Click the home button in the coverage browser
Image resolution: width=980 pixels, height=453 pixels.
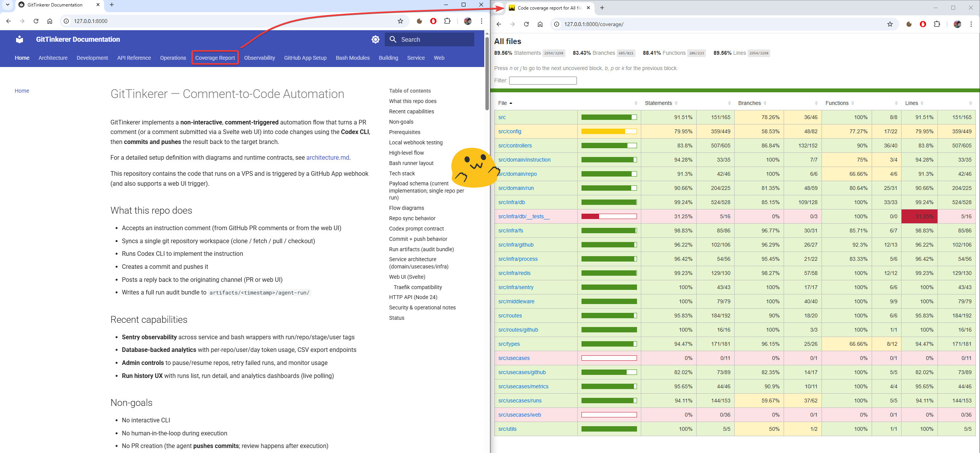pyautogui.click(x=540, y=24)
